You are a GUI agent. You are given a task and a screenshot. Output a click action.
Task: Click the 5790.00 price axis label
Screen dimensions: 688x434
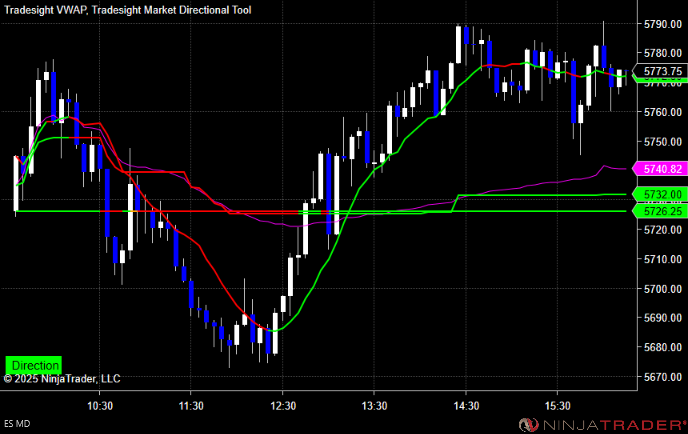(663, 24)
